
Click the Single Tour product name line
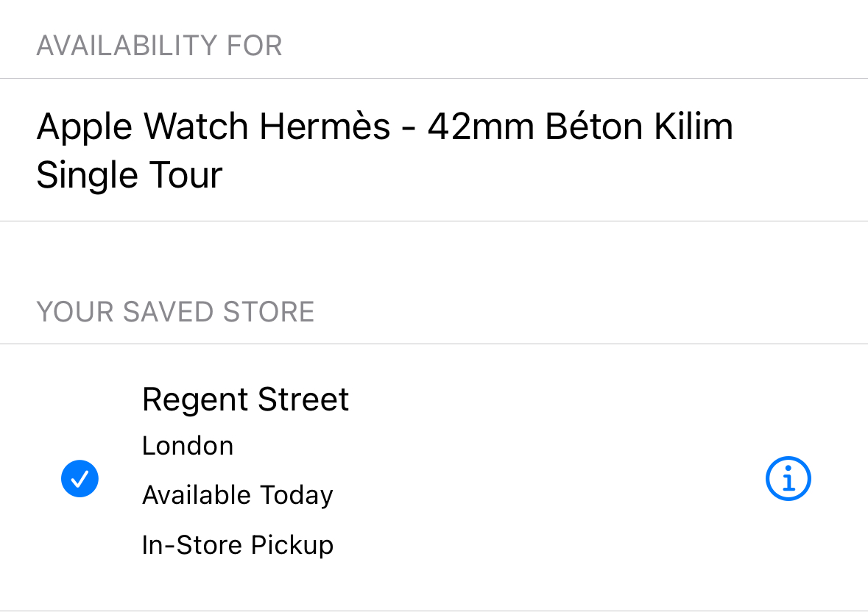[130, 176]
